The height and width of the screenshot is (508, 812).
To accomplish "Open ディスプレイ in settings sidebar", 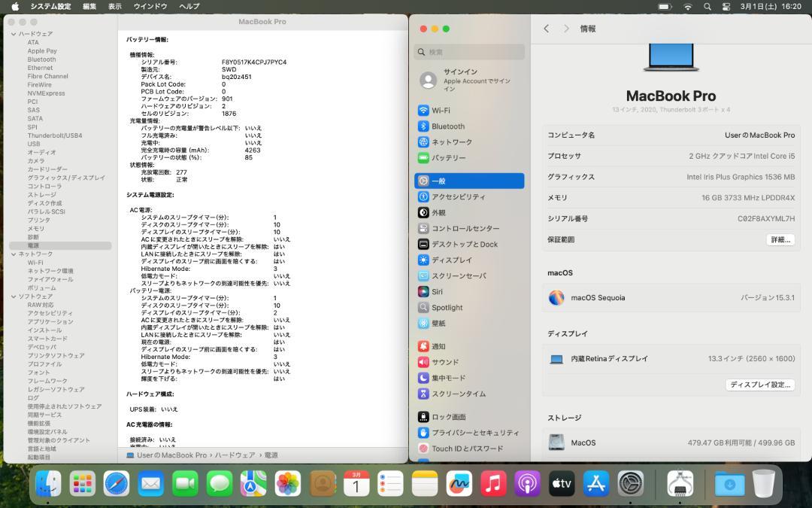I will tap(469, 260).
